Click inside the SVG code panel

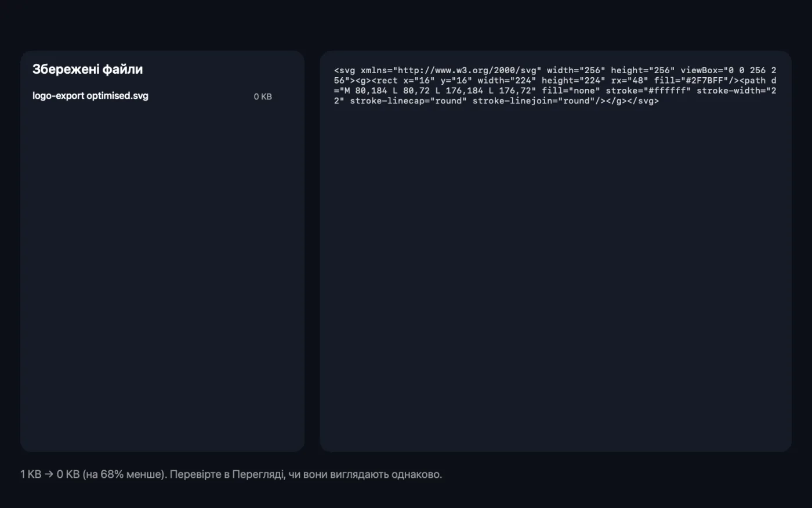[556, 251]
